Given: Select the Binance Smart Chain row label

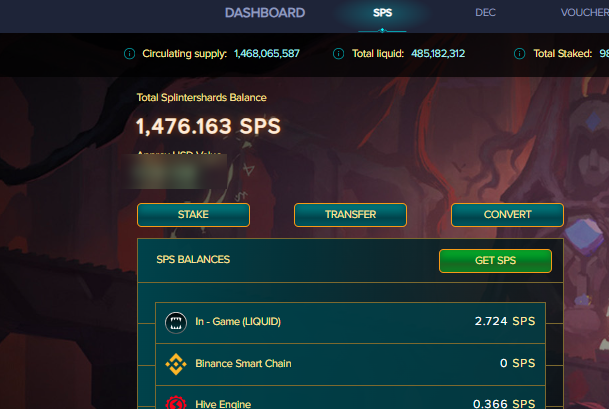Looking at the screenshot, I should 244,364.
